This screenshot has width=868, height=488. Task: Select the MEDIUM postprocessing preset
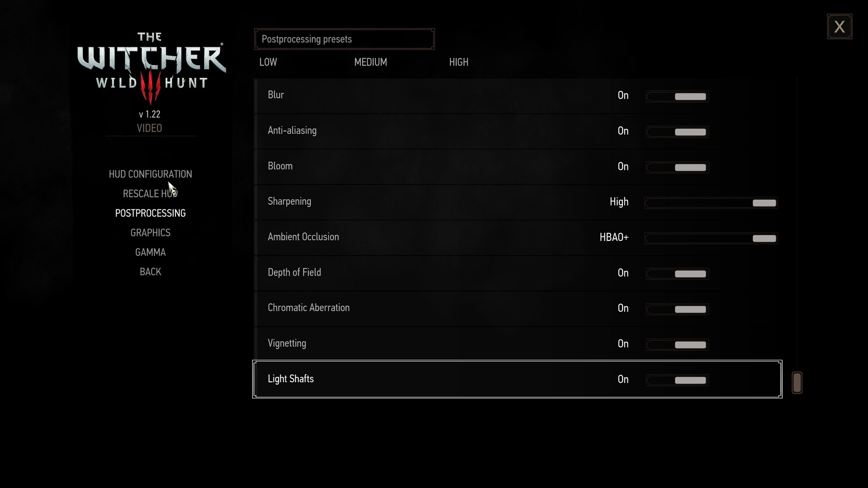tap(370, 62)
